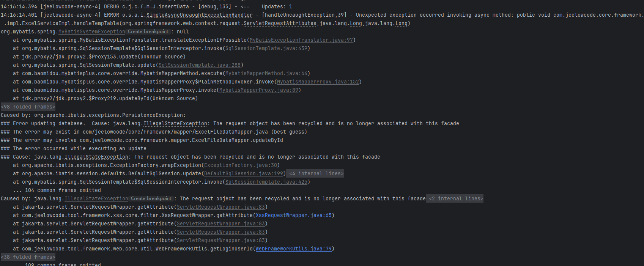Jump to SqlSessionTemplate.java:288

click(200, 65)
